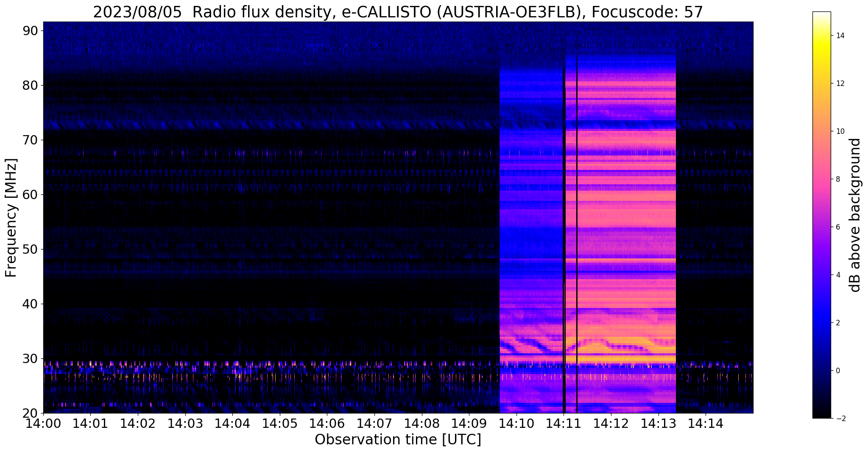Click the 14:05 time tick label
This screenshot has width=868, height=452.
click(x=280, y=423)
